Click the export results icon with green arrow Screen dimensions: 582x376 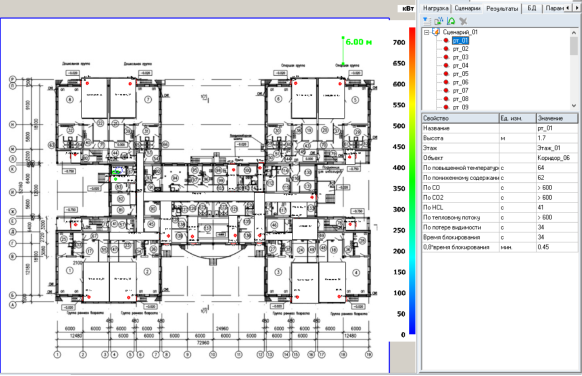point(439,21)
